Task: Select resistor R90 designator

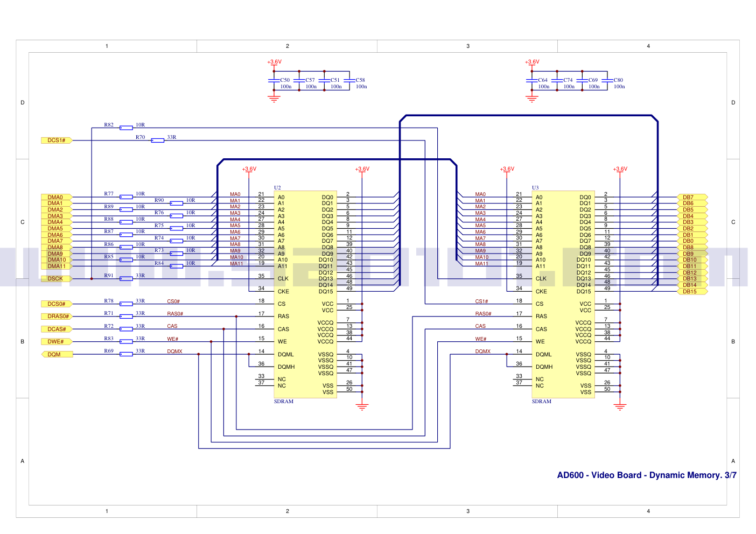Action: click(159, 200)
